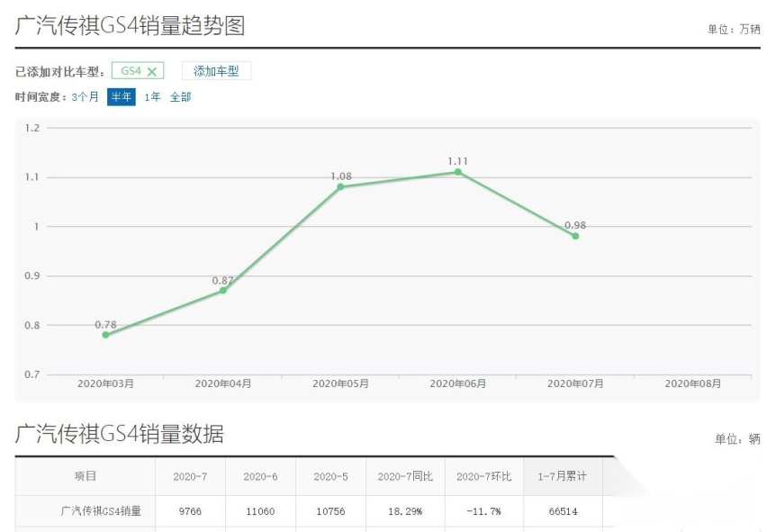Click the 单位：万辆 label

[734, 30]
